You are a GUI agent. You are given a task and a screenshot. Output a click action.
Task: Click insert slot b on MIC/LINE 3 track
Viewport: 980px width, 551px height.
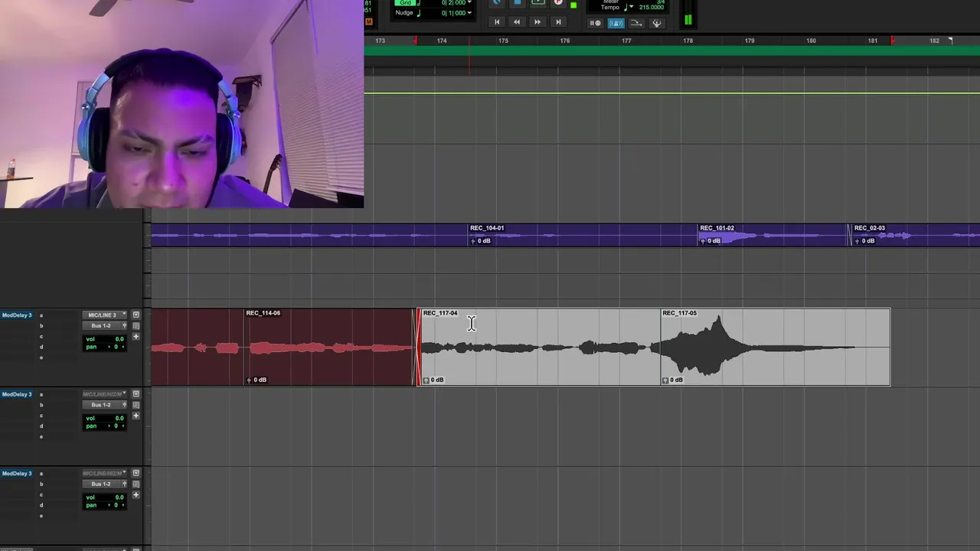tap(41, 326)
